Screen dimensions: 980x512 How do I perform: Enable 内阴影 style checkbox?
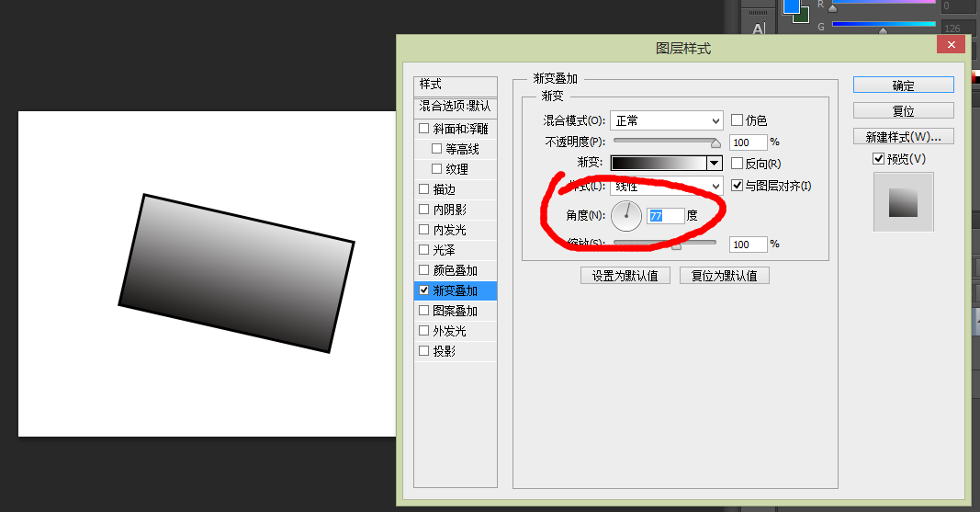pyautogui.click(x=423, y=210)
